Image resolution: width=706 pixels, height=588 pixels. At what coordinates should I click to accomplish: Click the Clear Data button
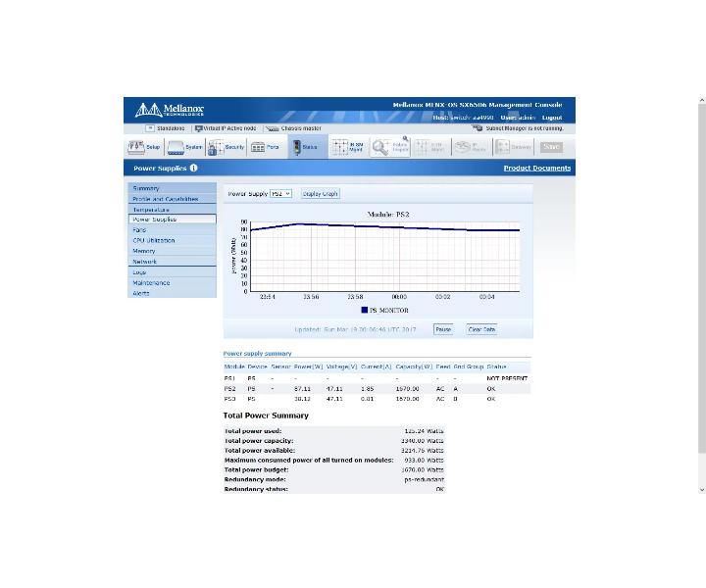tap(481, 329)
